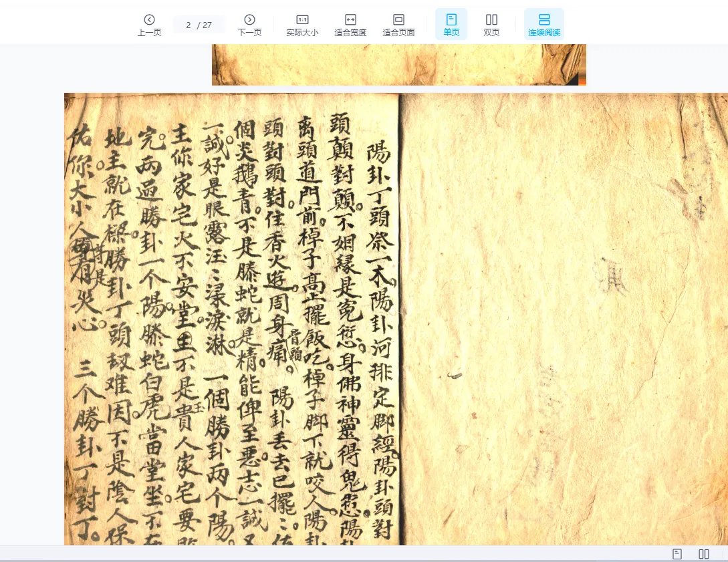Click double-page icon in bottom status bar
Screen dimensions: 728x562
click(x=704, y=553)
